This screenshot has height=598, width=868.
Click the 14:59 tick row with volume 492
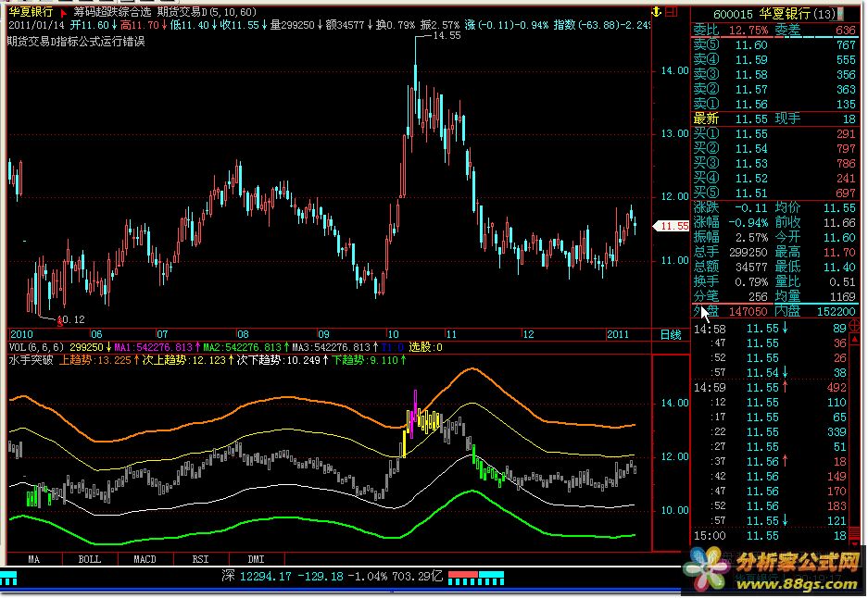coord(770,388)
